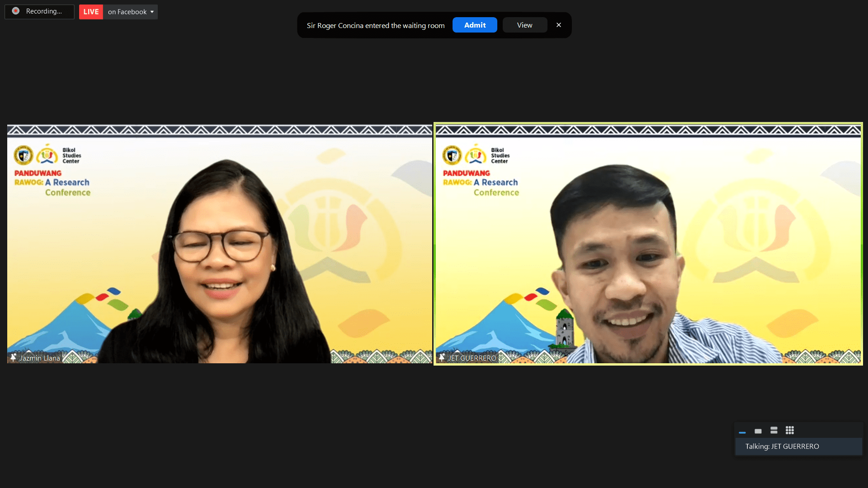The image size is (868, 488).
Task: Click View for the waiting room
Action: (524, 25)
